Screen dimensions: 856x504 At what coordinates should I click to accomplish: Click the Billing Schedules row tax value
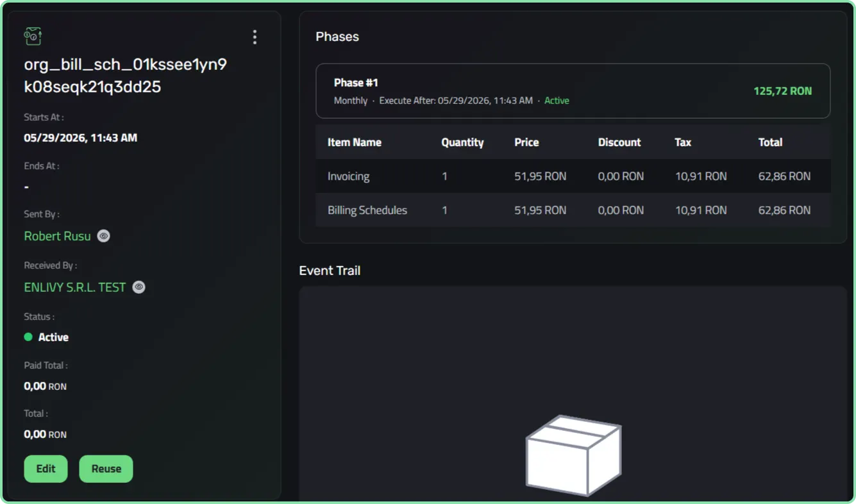pyautogui.click(x=701, y=210)
